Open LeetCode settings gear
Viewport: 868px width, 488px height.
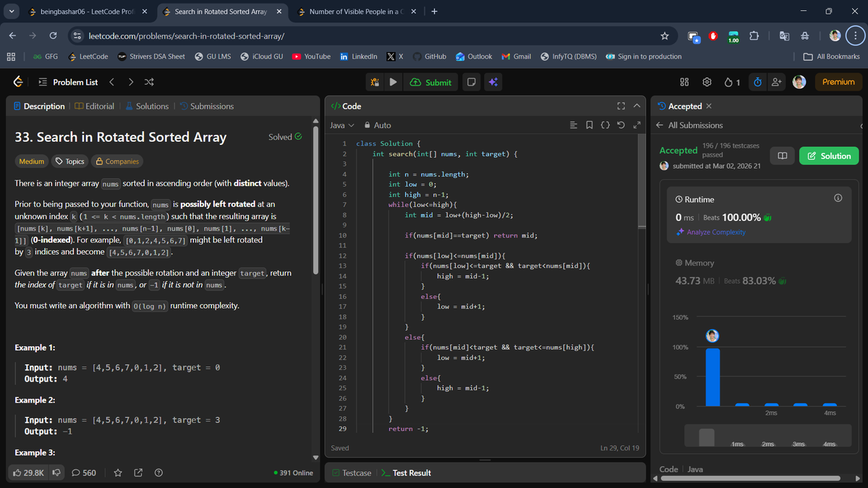coord(707,83)
